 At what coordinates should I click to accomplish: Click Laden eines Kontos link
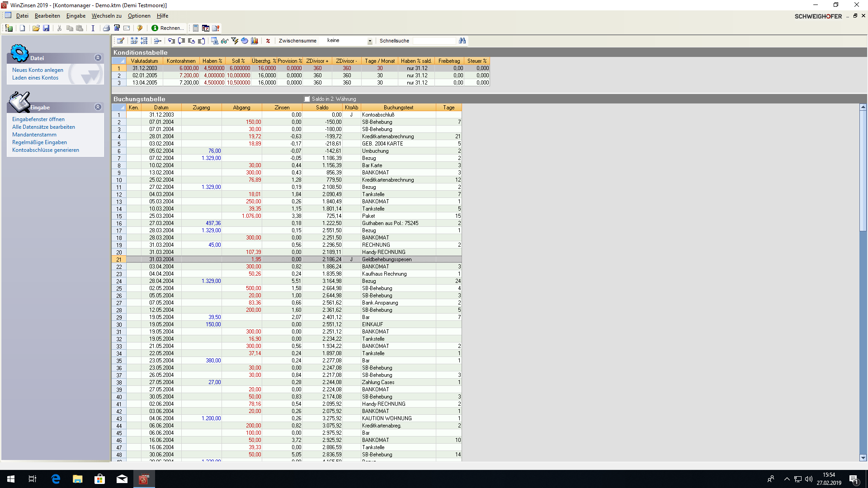(35, 78)
